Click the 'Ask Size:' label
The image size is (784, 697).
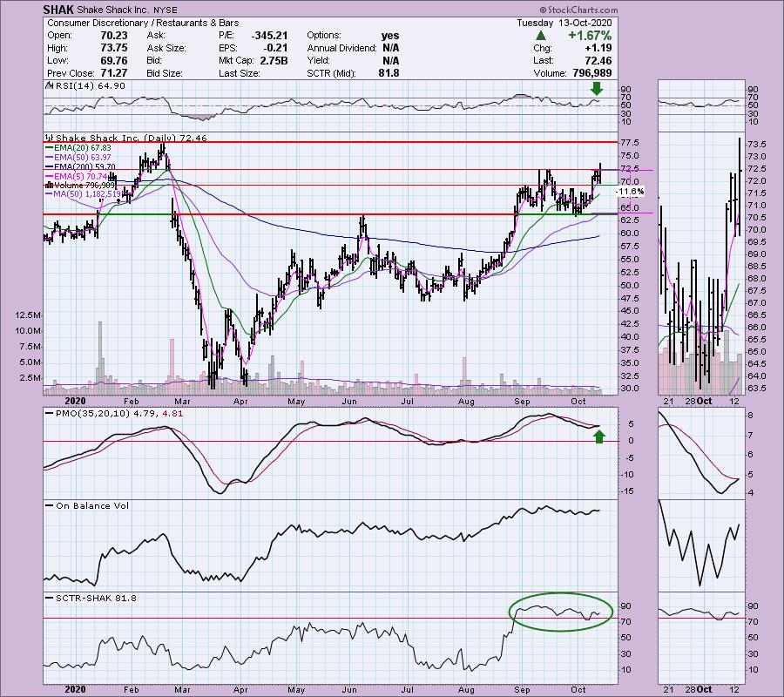click(x=166, y=48)
